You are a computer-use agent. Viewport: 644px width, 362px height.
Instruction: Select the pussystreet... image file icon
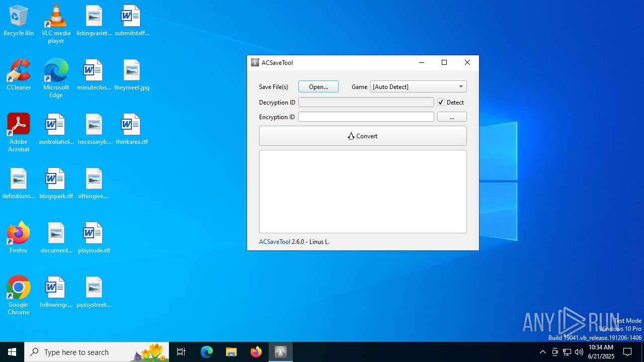tap(94, 293)
